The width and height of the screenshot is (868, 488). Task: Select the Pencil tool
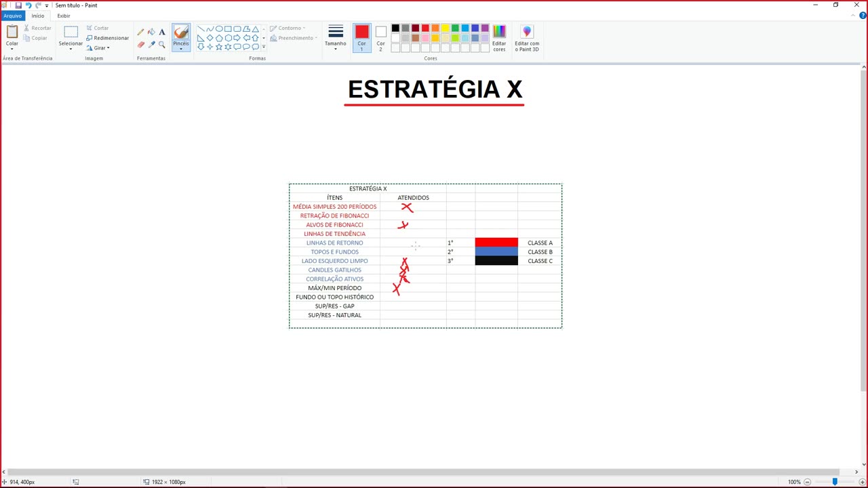coord(140,32)
